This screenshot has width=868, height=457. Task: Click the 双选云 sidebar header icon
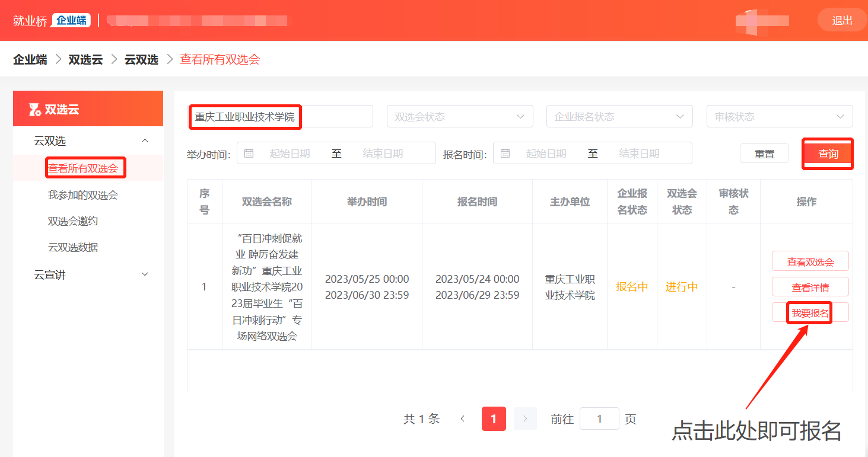point(35,109)
